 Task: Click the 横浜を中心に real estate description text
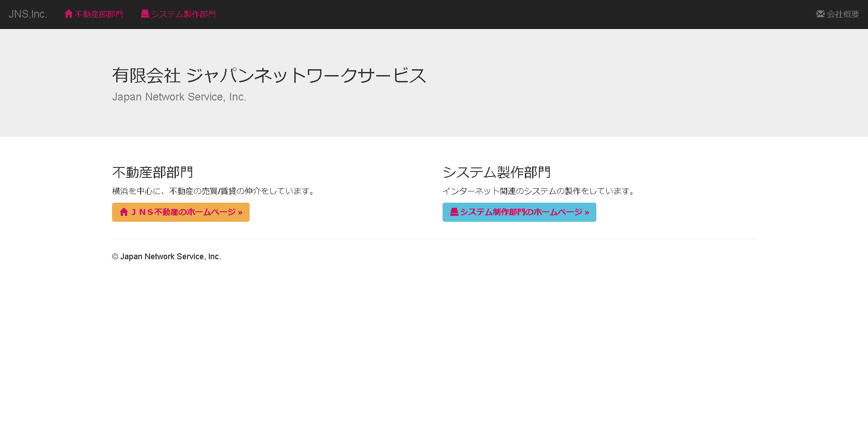213,191
